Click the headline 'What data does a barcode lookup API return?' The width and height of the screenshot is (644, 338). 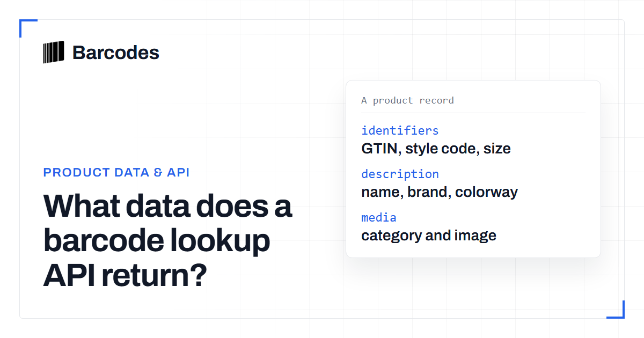(x=168, y=240)
